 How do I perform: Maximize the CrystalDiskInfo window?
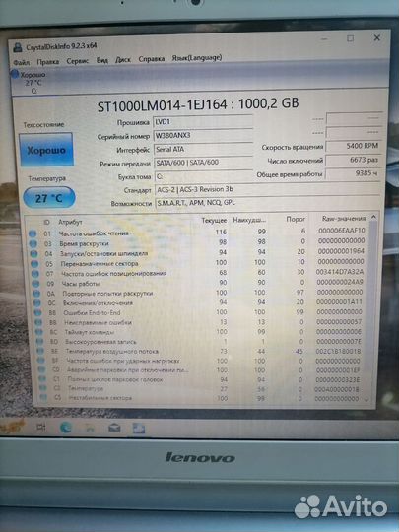(x=350, y=38)
